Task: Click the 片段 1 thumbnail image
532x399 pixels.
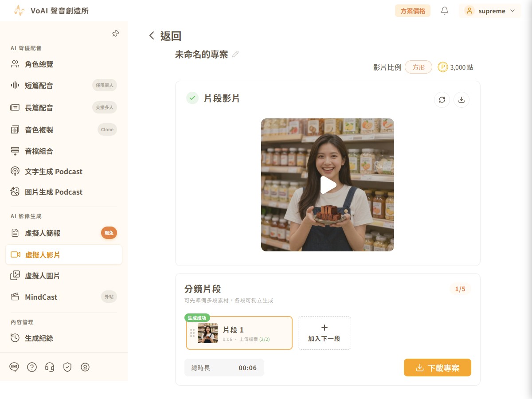Action: click(207, 333)
